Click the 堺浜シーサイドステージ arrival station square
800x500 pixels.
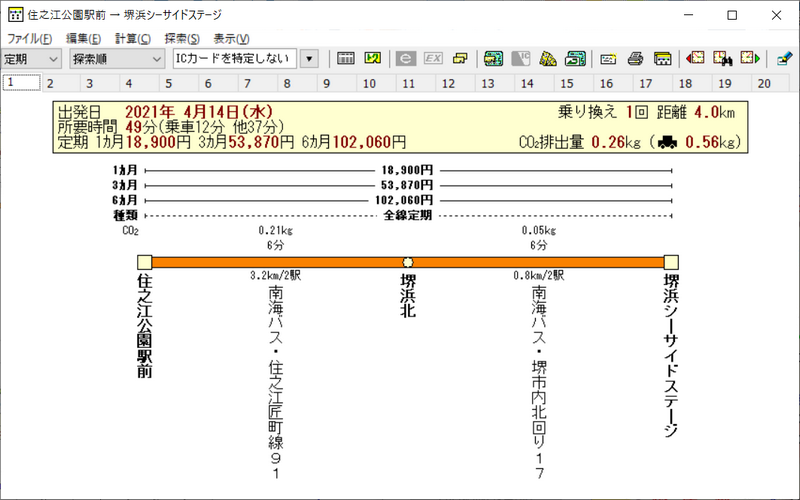(x=671, y=262)
